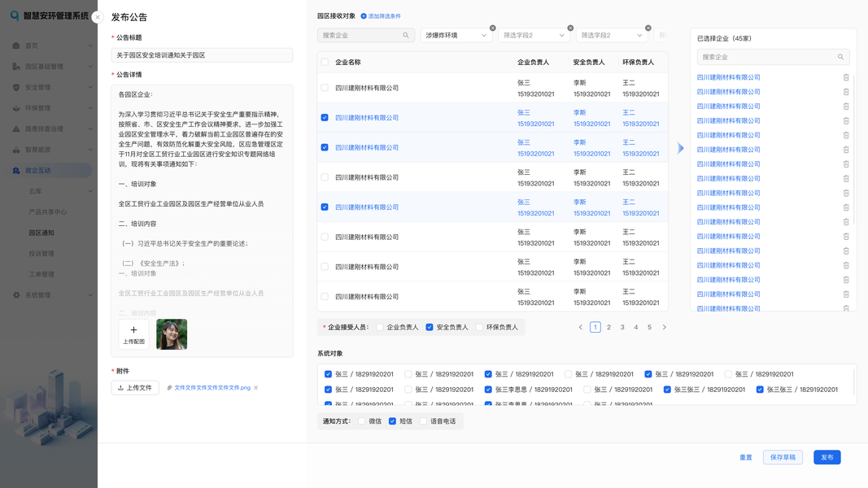Go to page 2 of company table
This screenshot has height=488, width=868.
coord(609,328)
